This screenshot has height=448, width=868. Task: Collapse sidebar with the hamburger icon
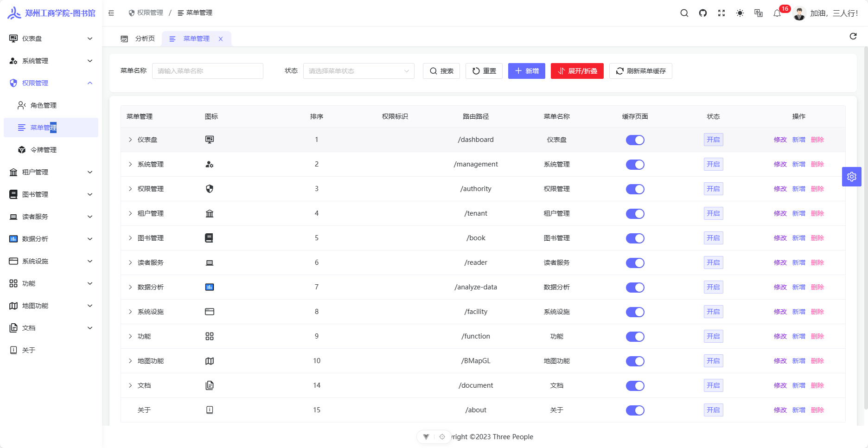click(x=111, y=13)
